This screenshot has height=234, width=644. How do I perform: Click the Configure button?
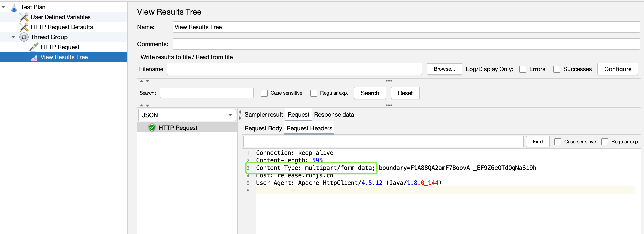coord(618,69)
